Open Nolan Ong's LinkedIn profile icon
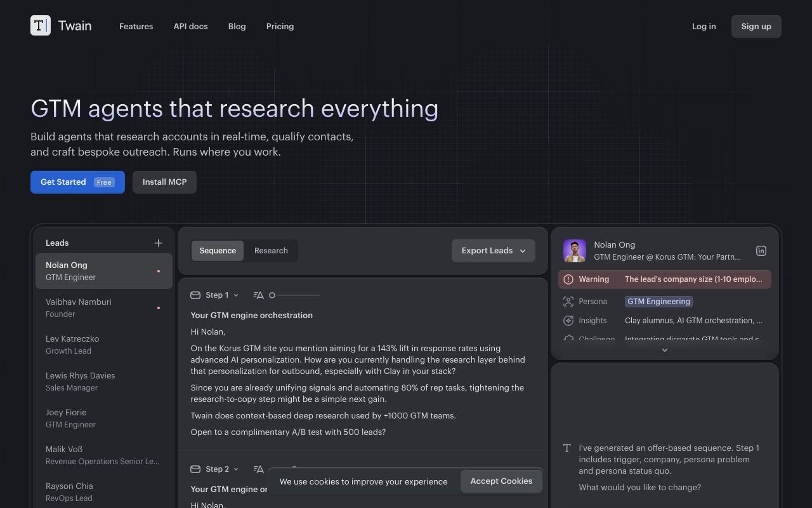This screenshot has height=508, width=812. (761, 251)
